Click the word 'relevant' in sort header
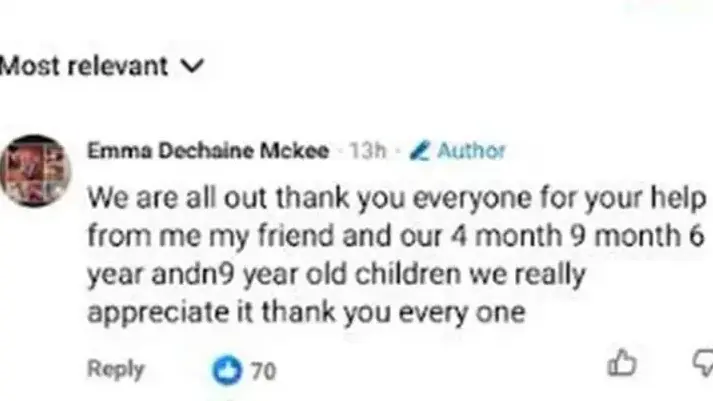This screenshot has height=401, width=713. point(118,66)
